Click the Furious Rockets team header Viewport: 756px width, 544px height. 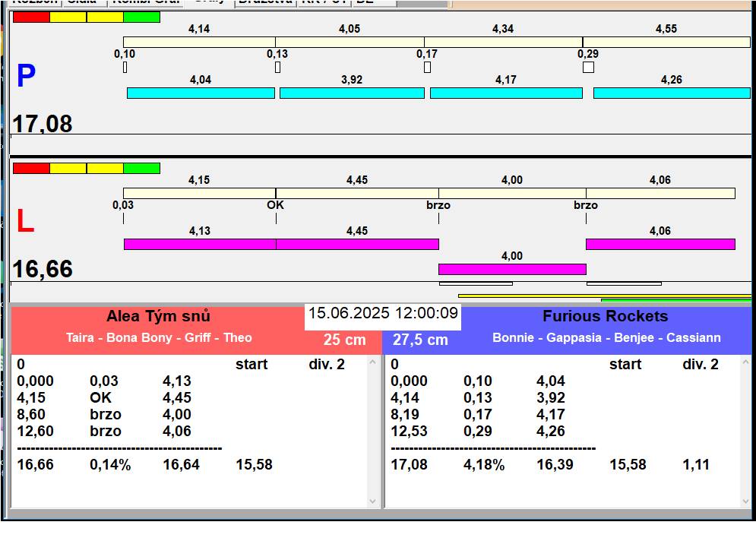[605, 317]
